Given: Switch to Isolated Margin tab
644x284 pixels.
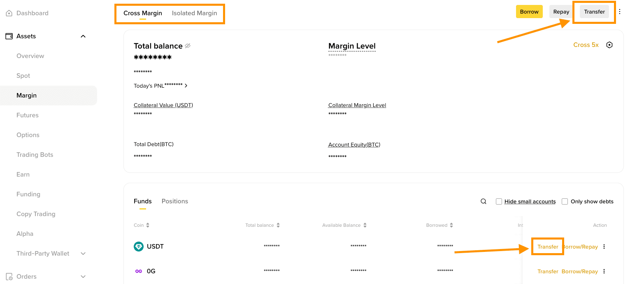Looking at the screenshot, I should coord(194,13).
